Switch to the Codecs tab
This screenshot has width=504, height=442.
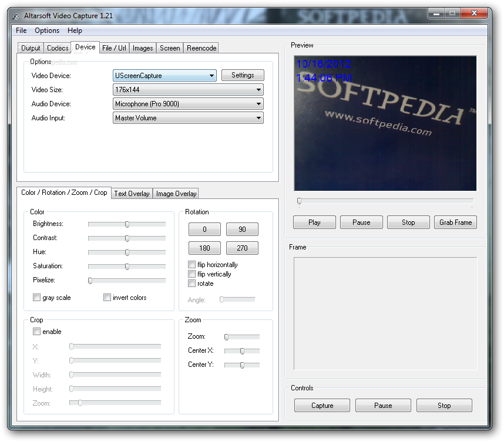[58, 48]
